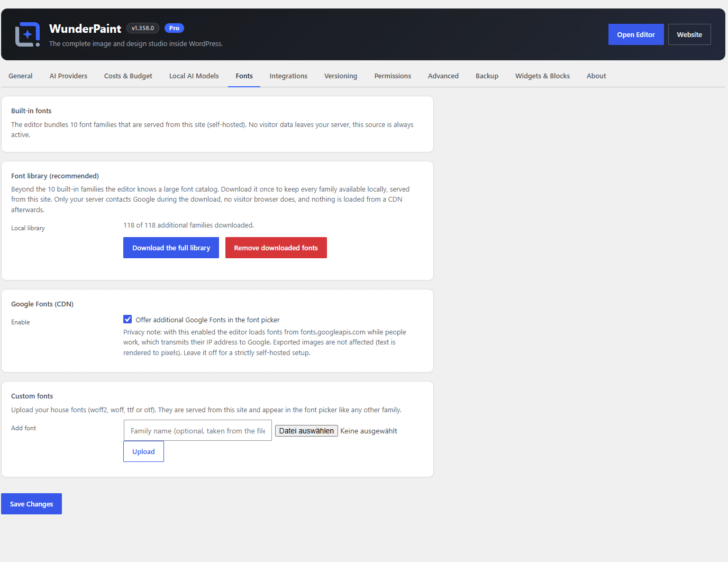Click the WunderPaint title text
The height and width of the screenshot is (562, 728).
[x=85, y=29]
